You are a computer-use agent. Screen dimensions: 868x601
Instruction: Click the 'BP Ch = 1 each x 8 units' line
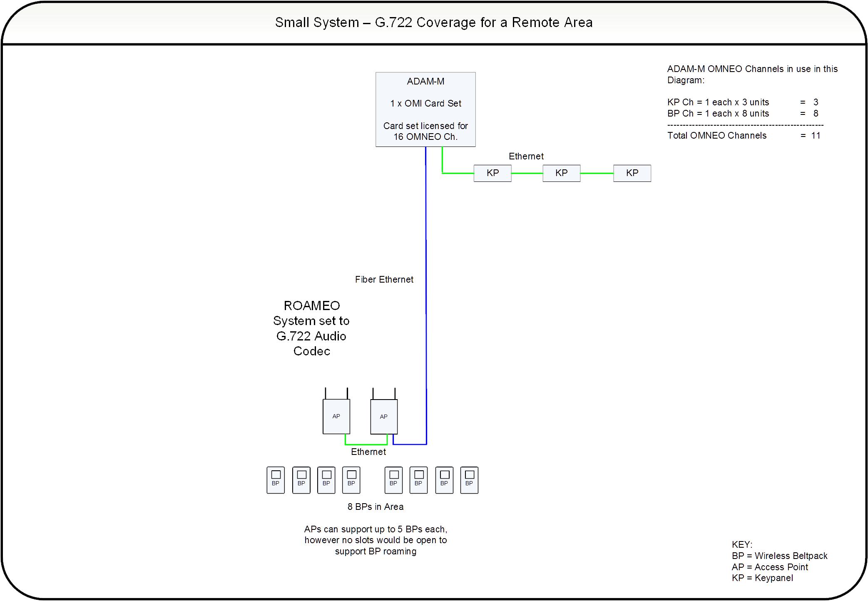tap(743, 114)
